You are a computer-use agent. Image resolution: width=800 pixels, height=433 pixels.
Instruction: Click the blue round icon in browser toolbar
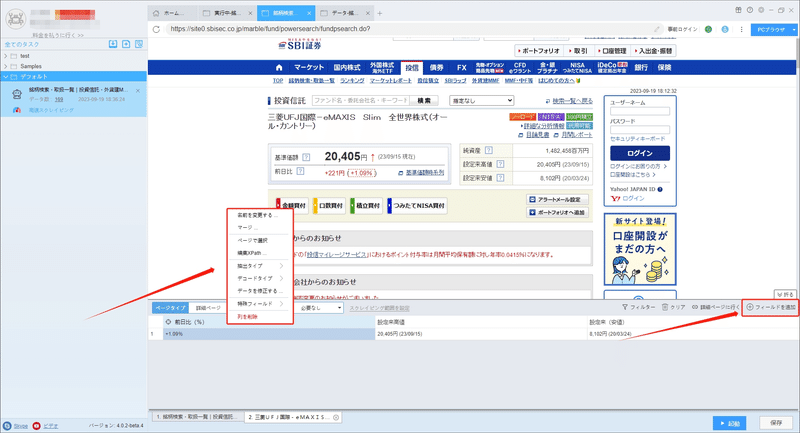point(724,29)
